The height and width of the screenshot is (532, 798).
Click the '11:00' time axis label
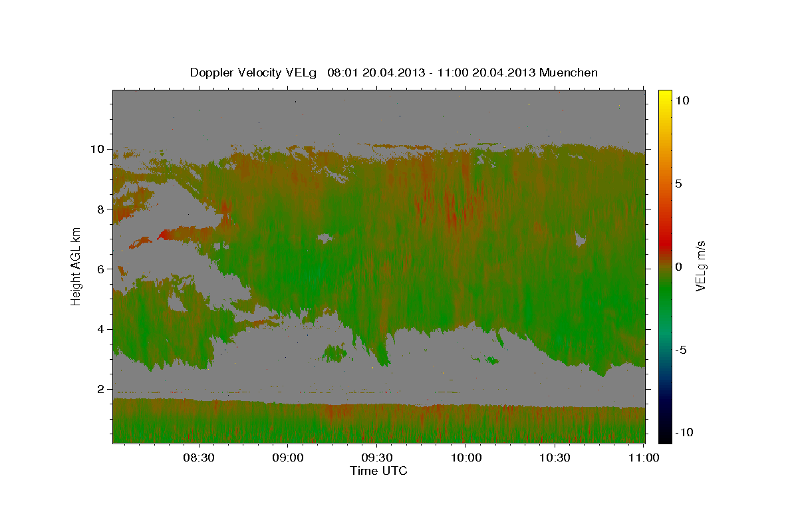[x=644, y=458]
